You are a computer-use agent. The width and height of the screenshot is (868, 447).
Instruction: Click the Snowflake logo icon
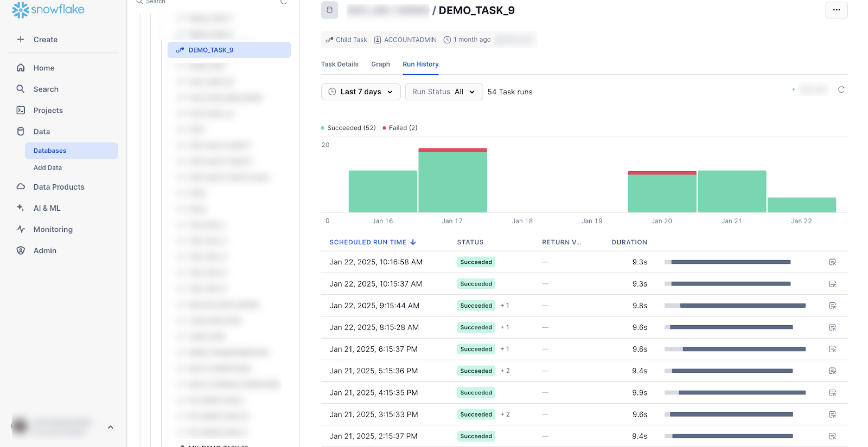click(20, 10)
